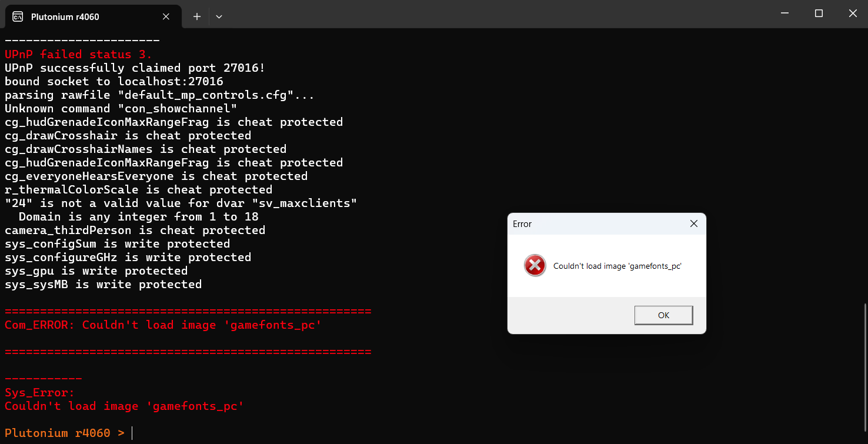The image size is (868, 444).
Task: Click 'cg_drawCrosshairNames is cheat protected' line
Action: 145,149
